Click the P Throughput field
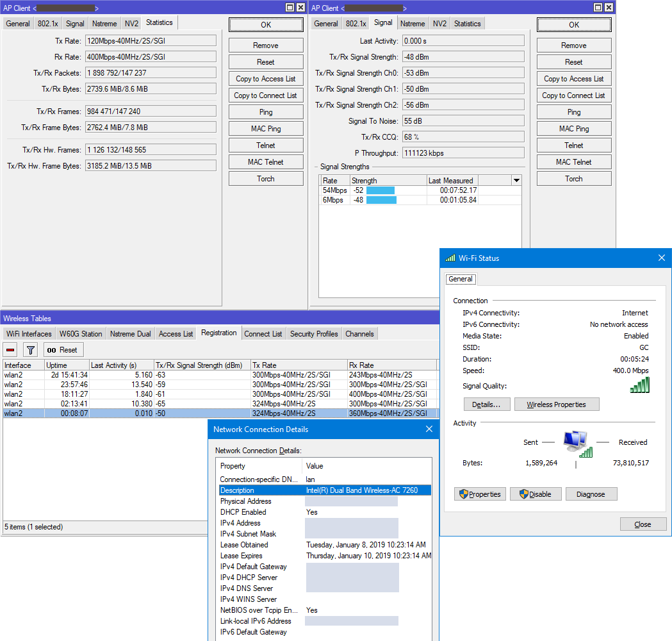The height and width of the screenshot is (641, 672). coord(463,153)
